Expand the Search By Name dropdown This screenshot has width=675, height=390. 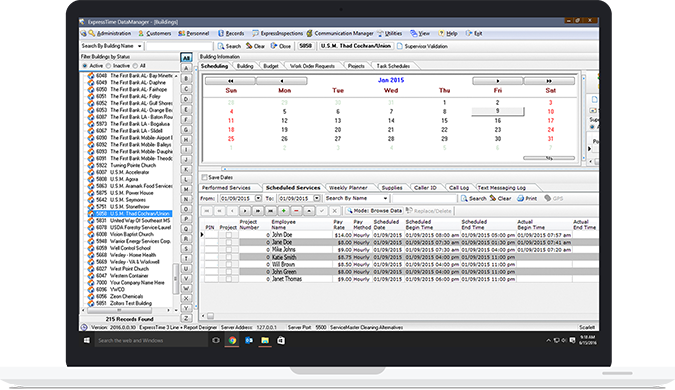pyautogui.click(x=385, y=198)
